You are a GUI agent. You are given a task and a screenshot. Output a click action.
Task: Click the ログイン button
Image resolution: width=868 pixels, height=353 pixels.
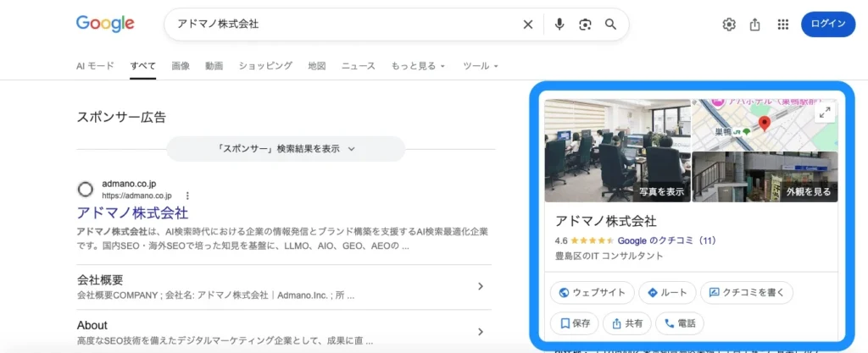[x=828, y=24]
